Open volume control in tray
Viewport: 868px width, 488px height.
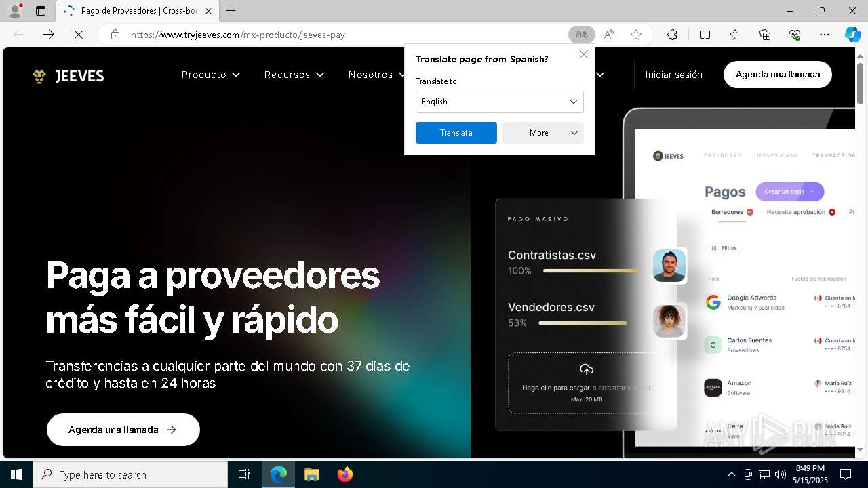(x=780, y=474)
